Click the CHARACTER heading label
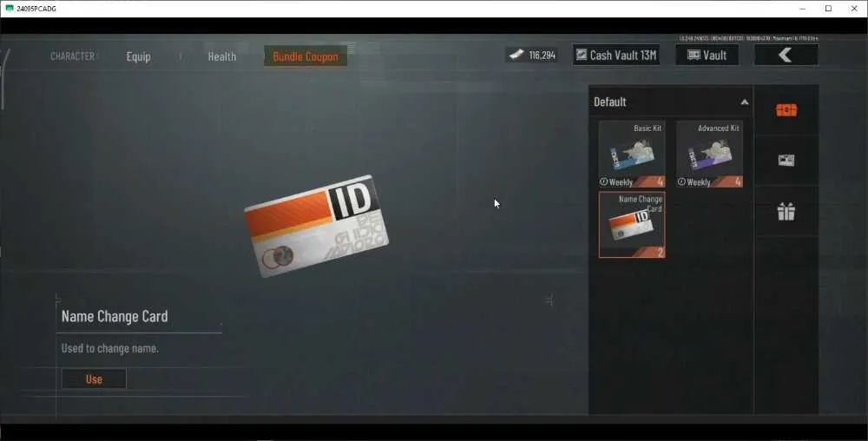The image size is (868, 441). click(73, 56)
